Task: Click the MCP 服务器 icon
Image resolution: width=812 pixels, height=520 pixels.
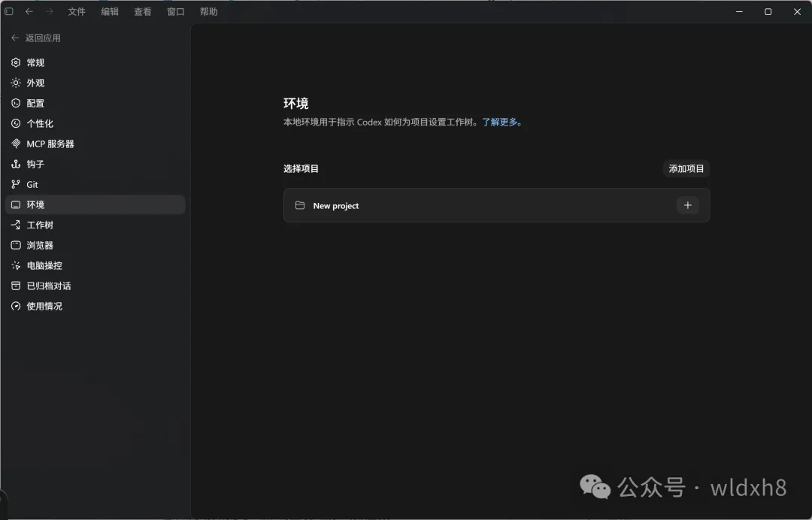Action: tap(16, 144)
